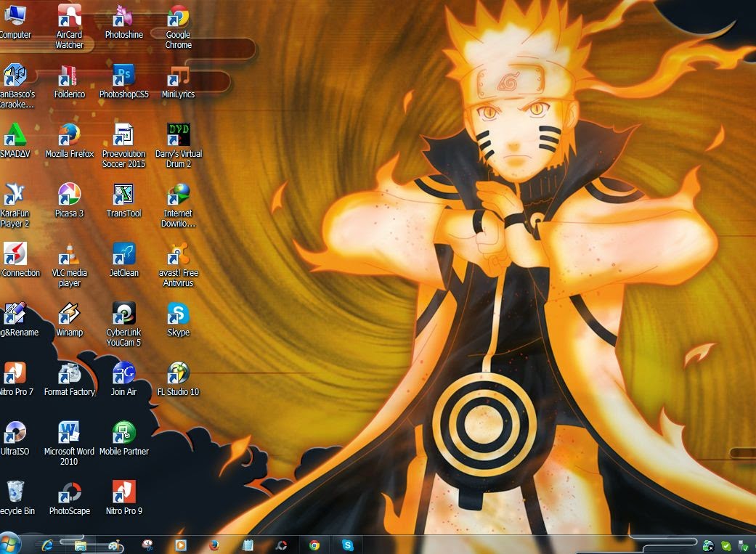Launch the MiniLyrics shortcut
Viewport: 756px width, 554px height.
pyautogui.click(x=179, y=81)
